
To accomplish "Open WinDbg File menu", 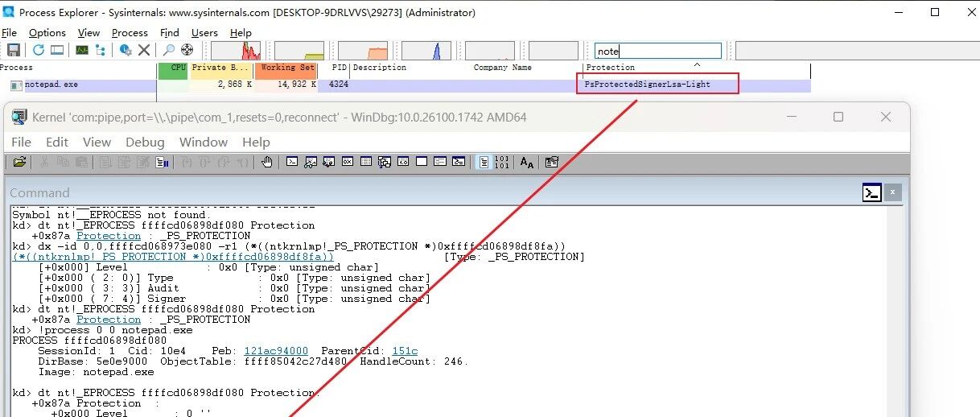I will click(21, 142).
